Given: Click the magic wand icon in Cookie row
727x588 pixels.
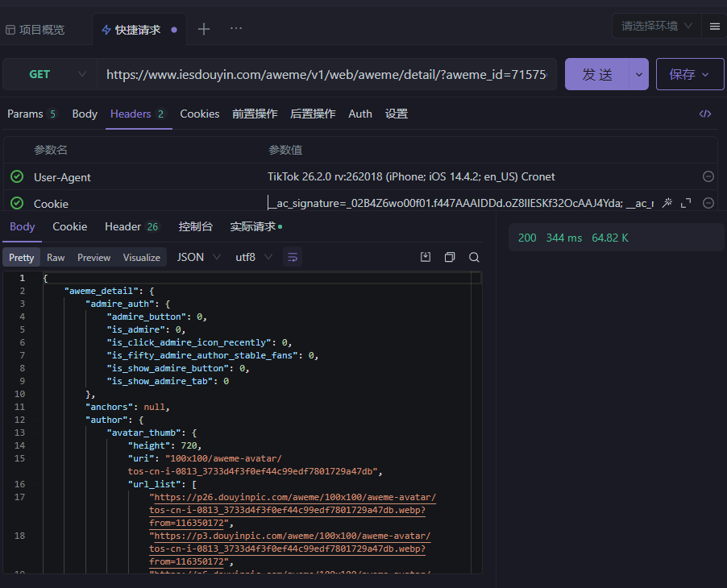Looking at the screenshot, I should tap(667, 203).
